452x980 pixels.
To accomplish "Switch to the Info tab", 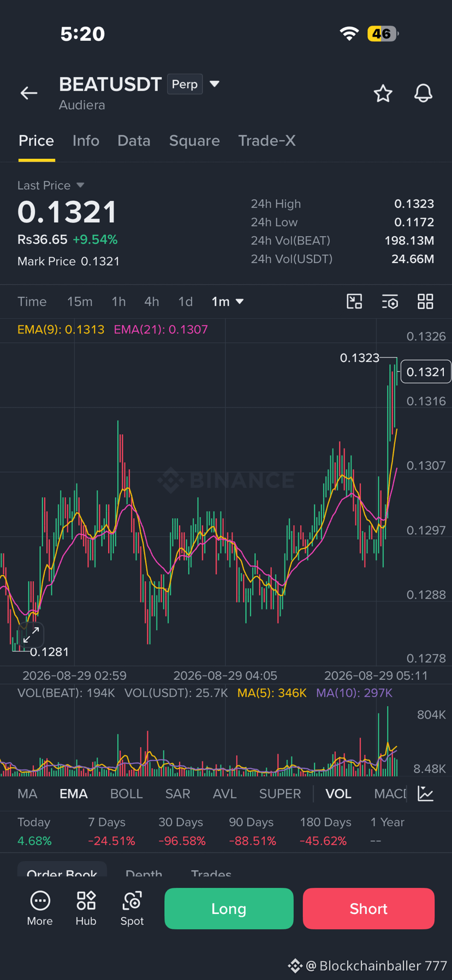I will [x=86, y=141].
